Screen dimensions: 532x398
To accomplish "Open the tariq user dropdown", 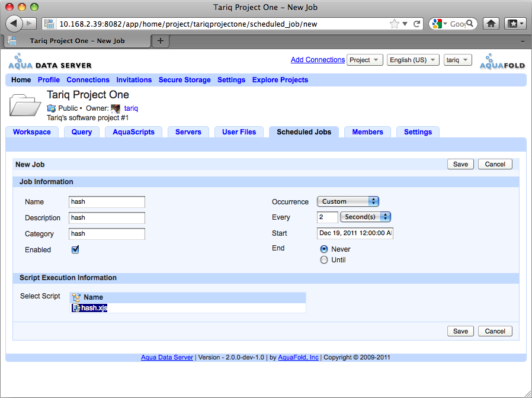I will click(457, 60).
